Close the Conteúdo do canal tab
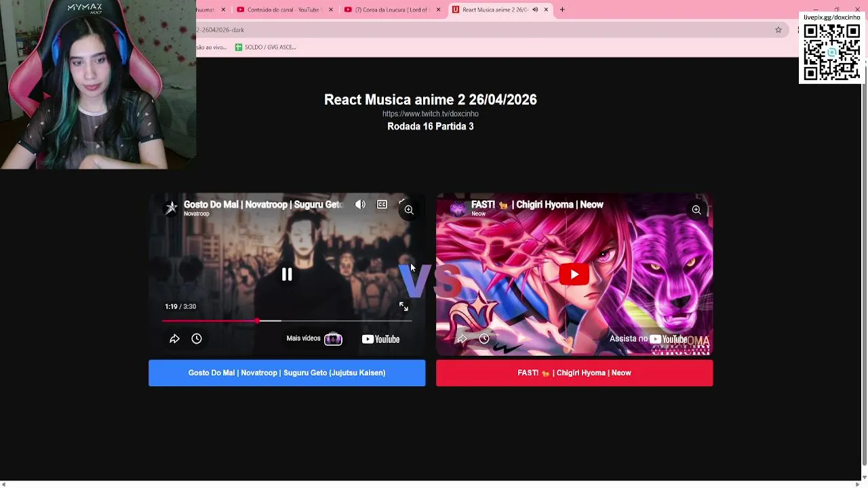The height and width of the screenshot is (488, 868). 331,9
